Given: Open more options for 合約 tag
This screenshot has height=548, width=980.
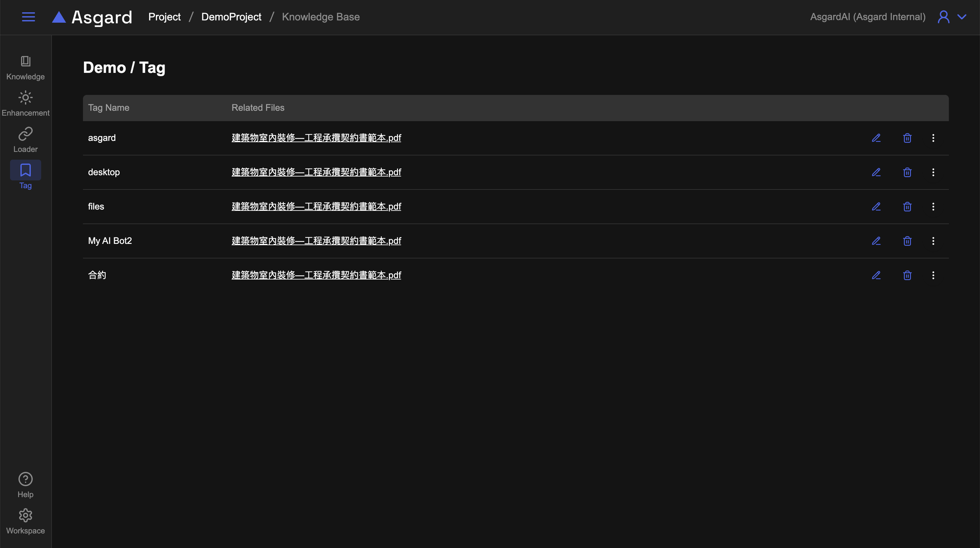Looking at the screenshot, I should tap(933, 275).
